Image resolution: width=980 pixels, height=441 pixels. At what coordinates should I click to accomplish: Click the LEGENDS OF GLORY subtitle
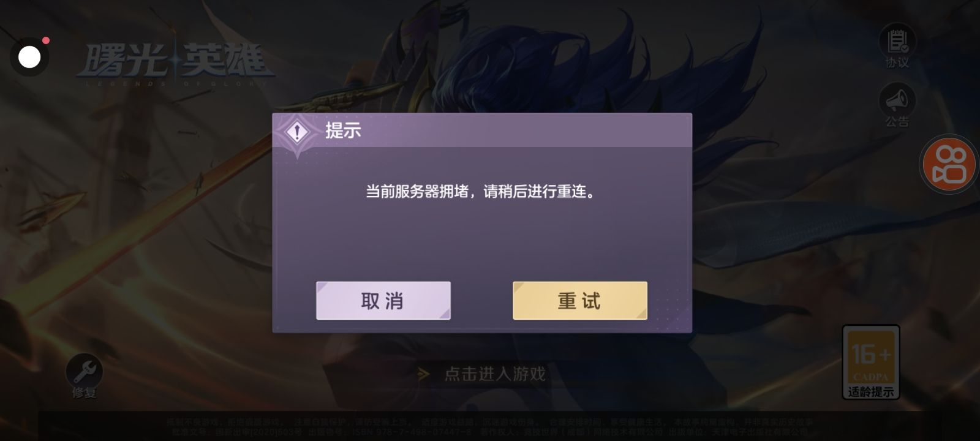coord(175,83)
